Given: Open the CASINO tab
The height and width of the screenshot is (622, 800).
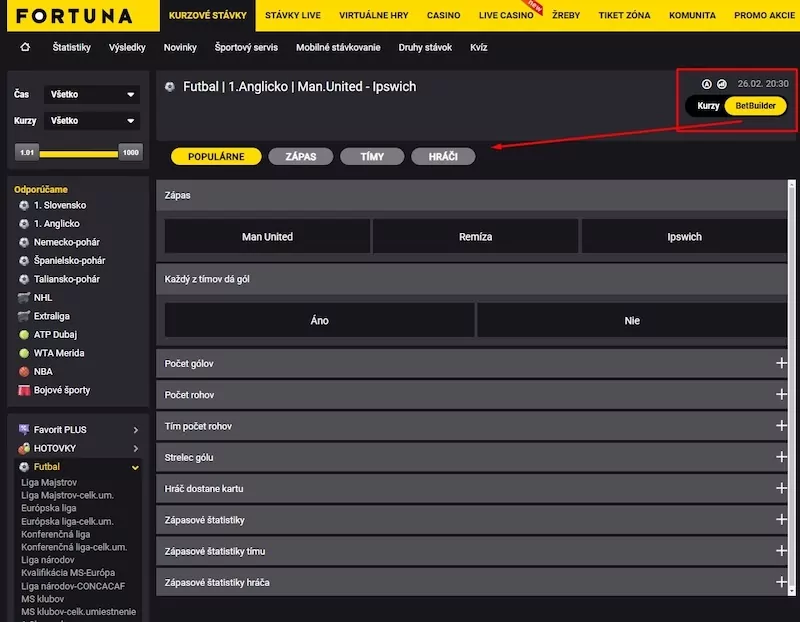Looking at the screenshot, I should coord(443,15).
